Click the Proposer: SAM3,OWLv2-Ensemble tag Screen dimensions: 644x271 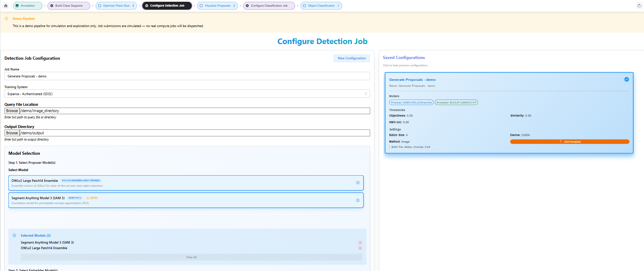tap(411, 102)
